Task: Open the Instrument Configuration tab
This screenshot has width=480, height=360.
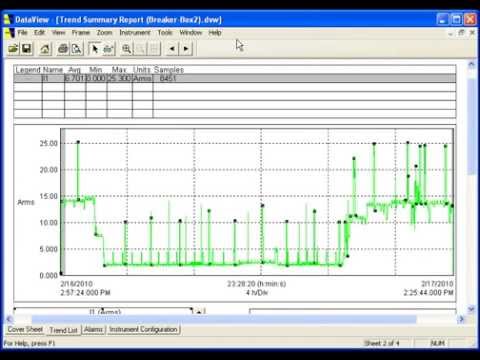Action: point(143,329)
